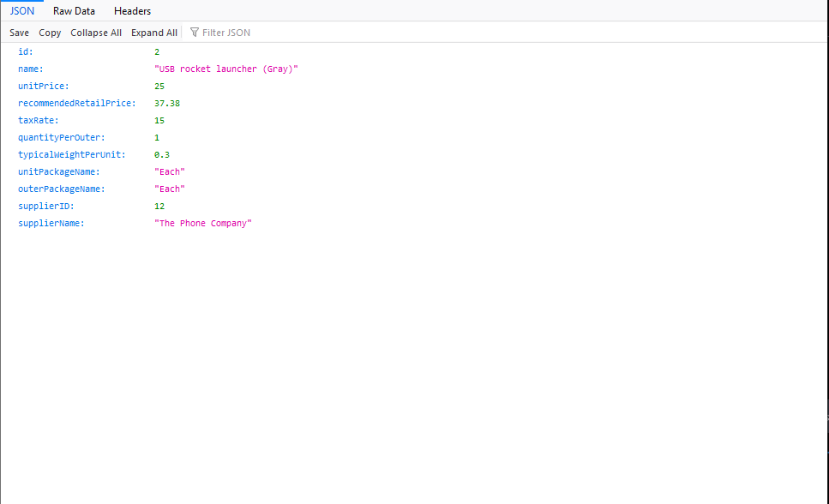Viewport: 829px width, 504px height.
Task: Click the recommendedRetailPrice key
Action: coord(76,103)
